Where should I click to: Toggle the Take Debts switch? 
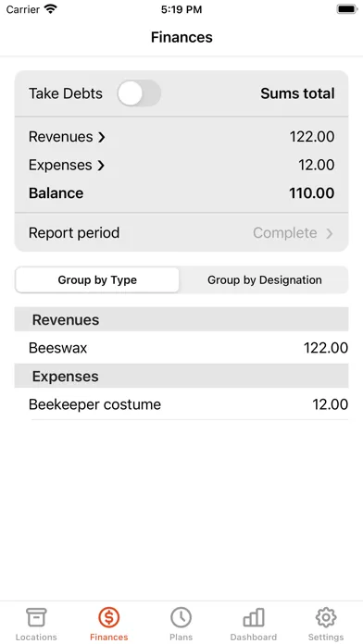point(139,93)
